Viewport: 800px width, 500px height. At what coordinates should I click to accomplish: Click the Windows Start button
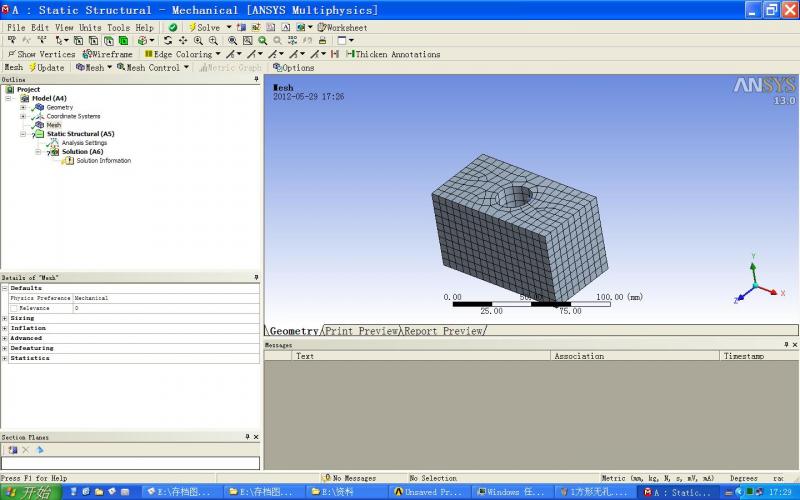tap(31, 492)
